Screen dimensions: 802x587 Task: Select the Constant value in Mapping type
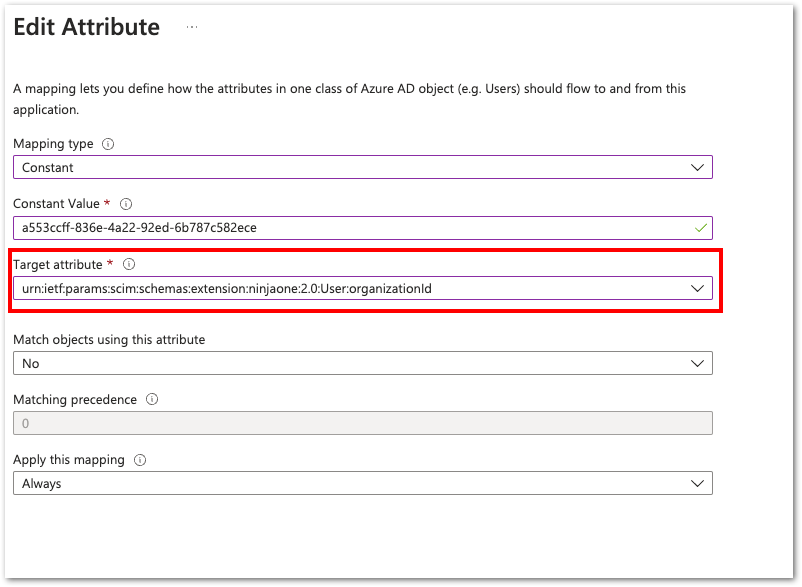pos(47,167)
